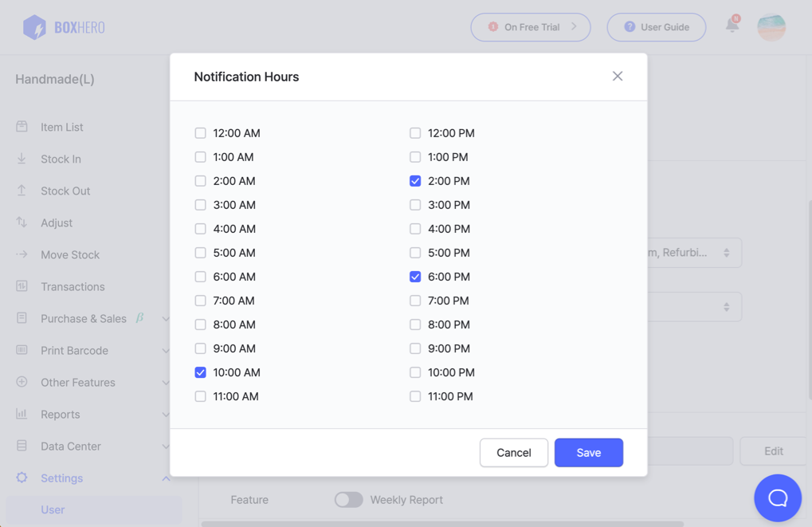The height and width of the screenshot is (527, 812).
Task: Select Item List in the sidebar
Action: (60, 127)
